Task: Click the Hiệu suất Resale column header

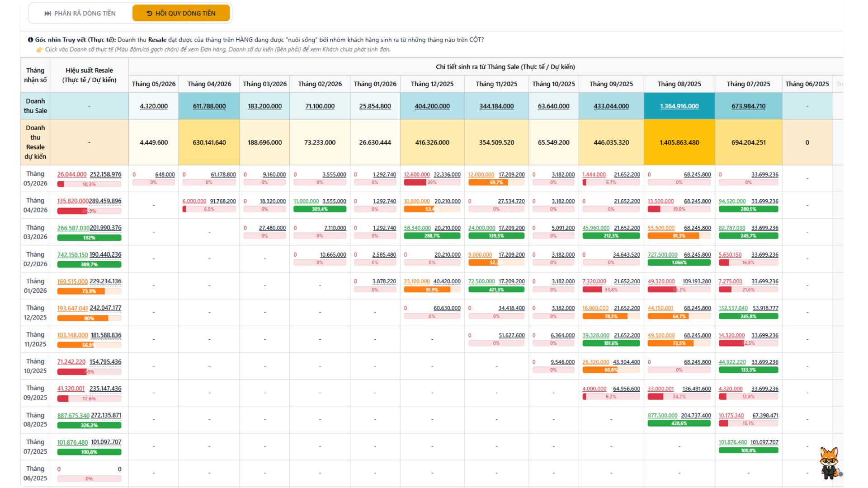Action: pos(89,75)
